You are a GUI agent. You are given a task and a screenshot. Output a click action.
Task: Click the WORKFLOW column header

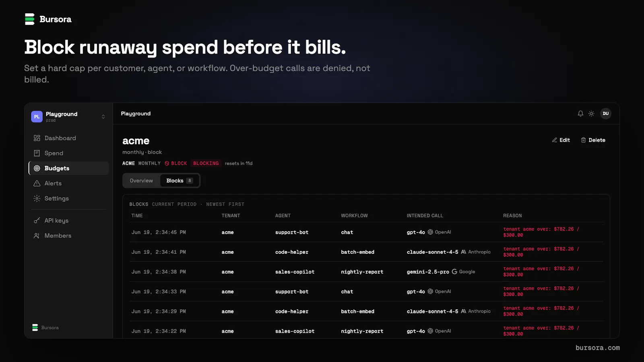354,216
